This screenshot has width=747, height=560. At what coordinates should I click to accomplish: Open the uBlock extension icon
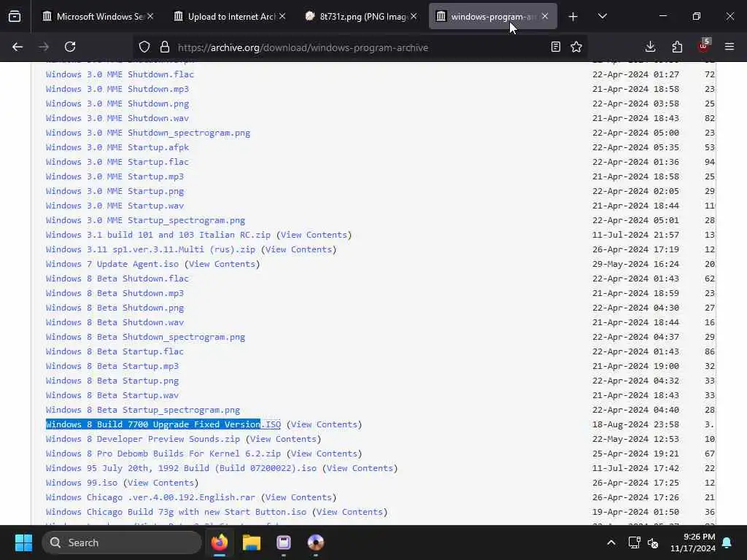(704, 46)
